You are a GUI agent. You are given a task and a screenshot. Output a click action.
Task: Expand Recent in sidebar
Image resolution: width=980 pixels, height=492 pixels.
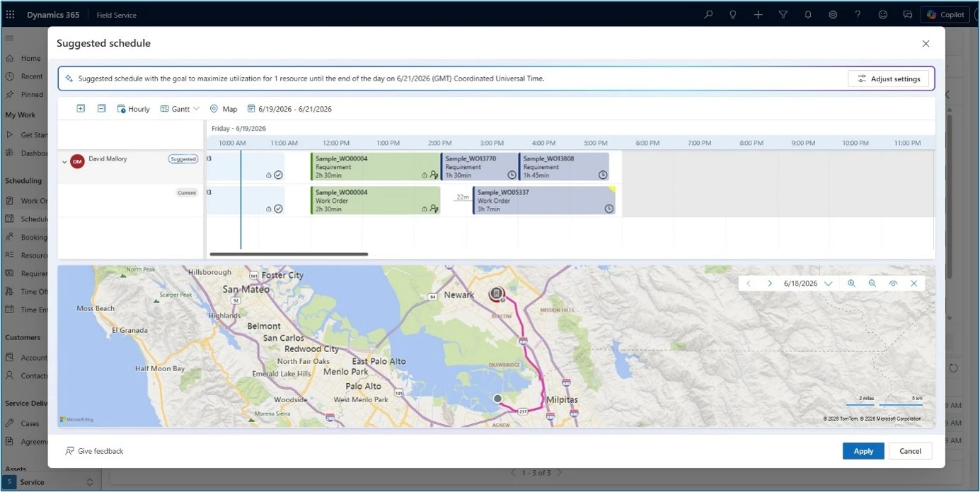(24, 76)
